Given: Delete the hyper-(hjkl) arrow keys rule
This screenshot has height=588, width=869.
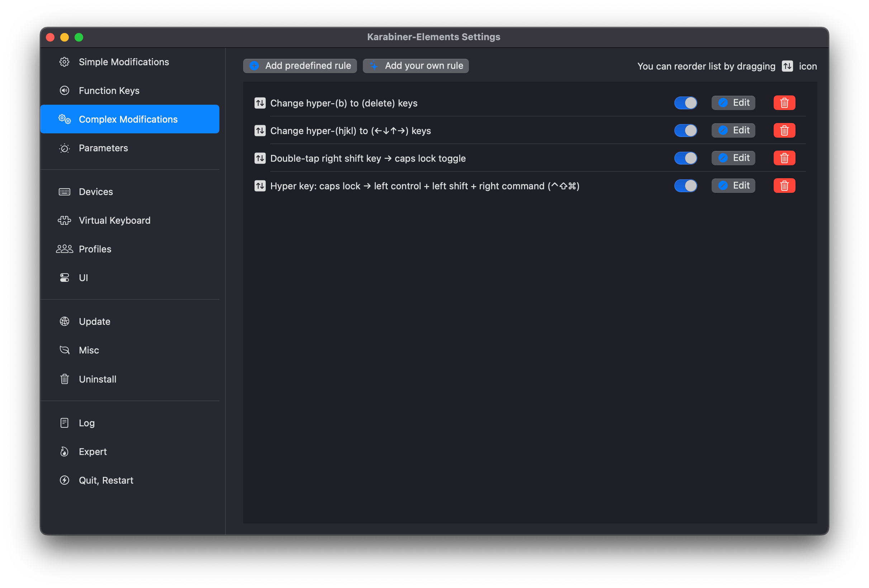Looking at the screenshot, I should click(x=784, y=131).
